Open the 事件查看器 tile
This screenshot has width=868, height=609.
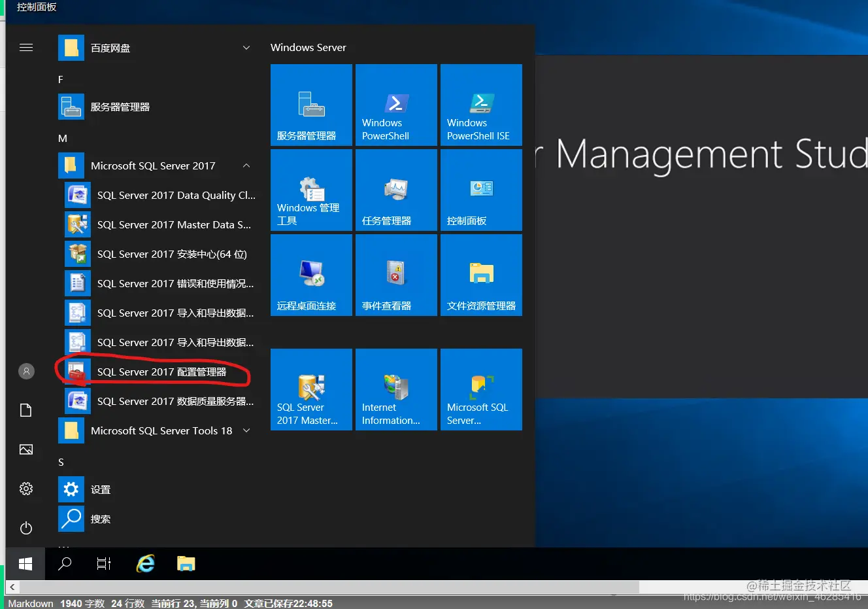pos(396,275)
